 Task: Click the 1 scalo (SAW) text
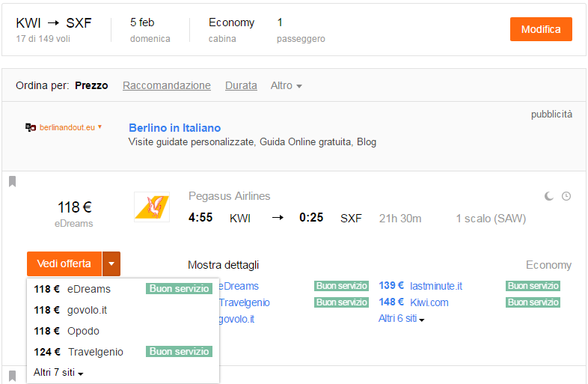[491, 219]
